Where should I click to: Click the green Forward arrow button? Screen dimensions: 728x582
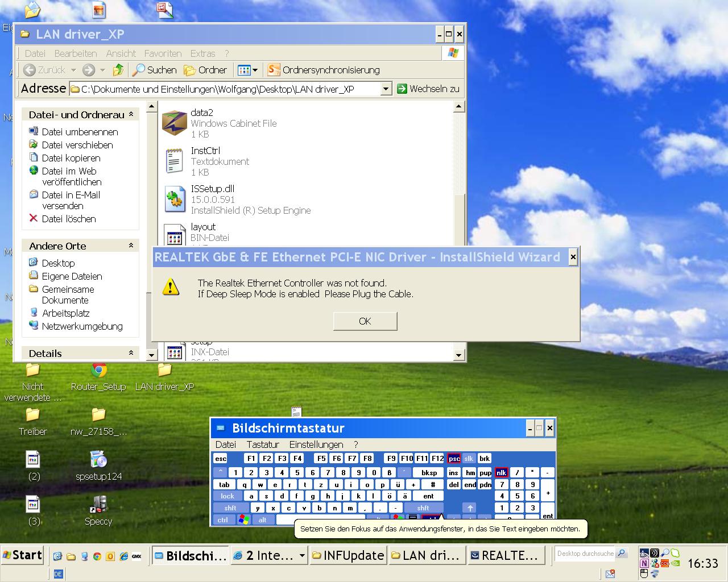point(89,70)
